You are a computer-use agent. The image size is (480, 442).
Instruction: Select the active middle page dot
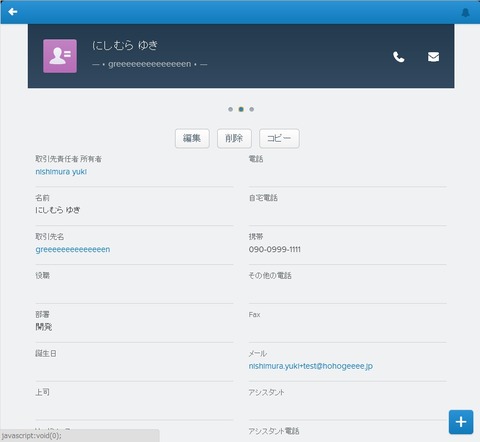tap(241, 109)
